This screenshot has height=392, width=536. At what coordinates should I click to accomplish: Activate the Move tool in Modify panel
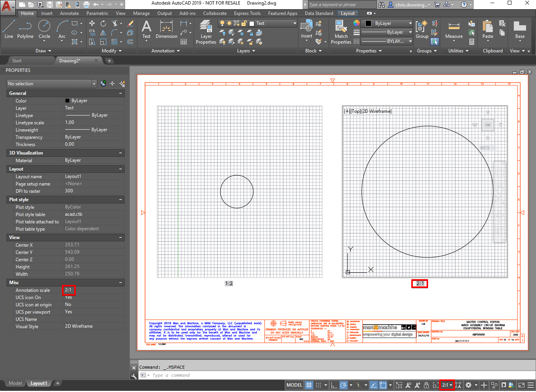pyautogui.click(x=92, y=23)
